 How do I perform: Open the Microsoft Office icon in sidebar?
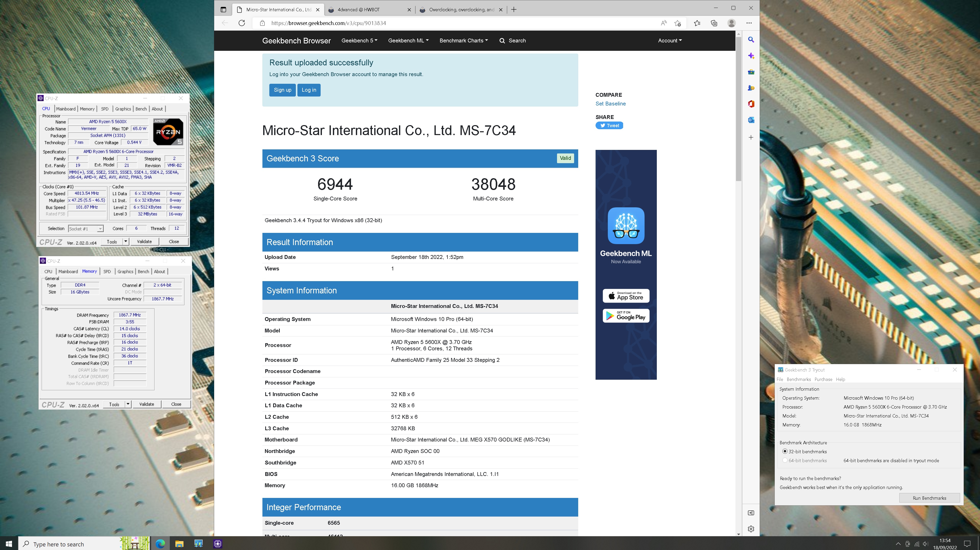[751, 104]
